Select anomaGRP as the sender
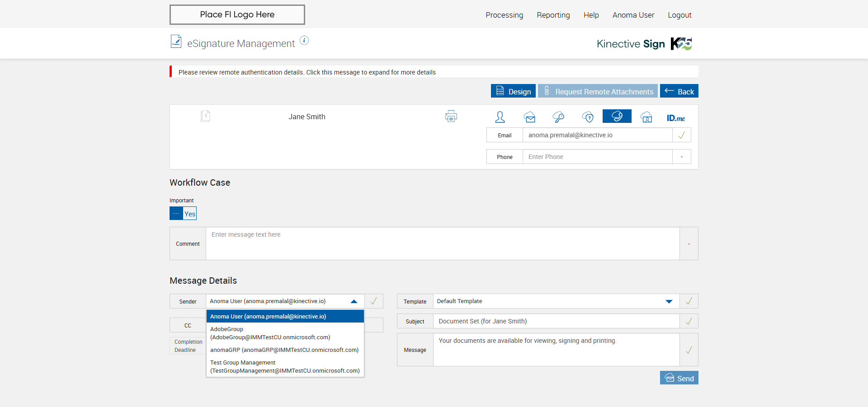The image size is (868, 407). (x=285, y=350)
